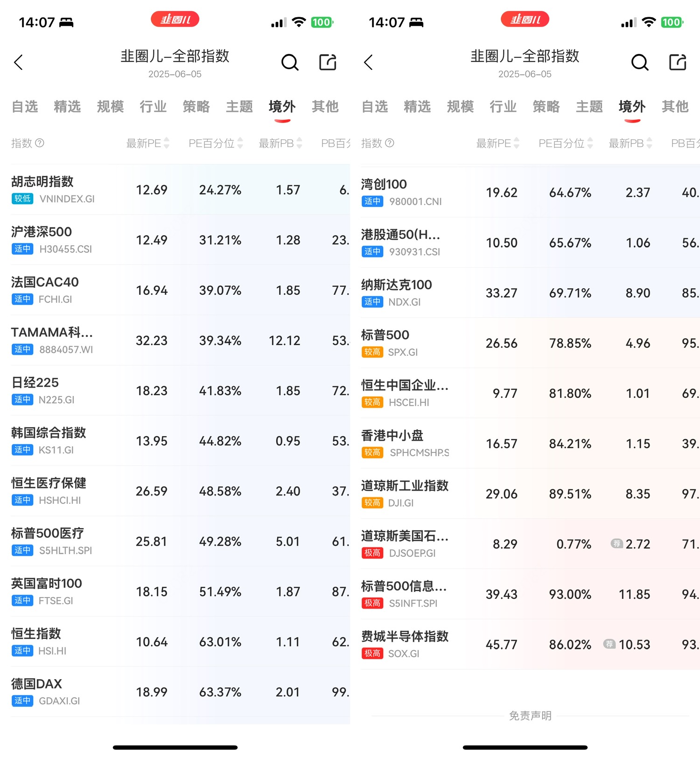Tap home indicator bar in right screen
700x757 pixels.
525,747
